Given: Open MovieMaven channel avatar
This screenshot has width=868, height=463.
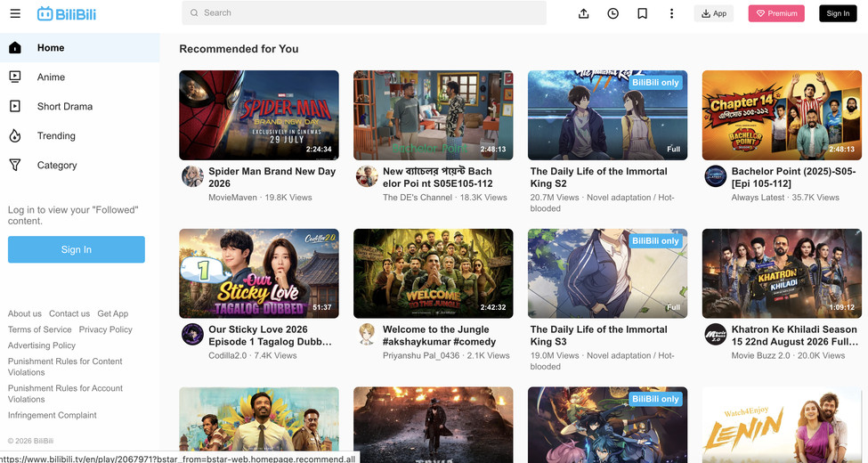Looking at the screenshot, I should coord(192,176).
